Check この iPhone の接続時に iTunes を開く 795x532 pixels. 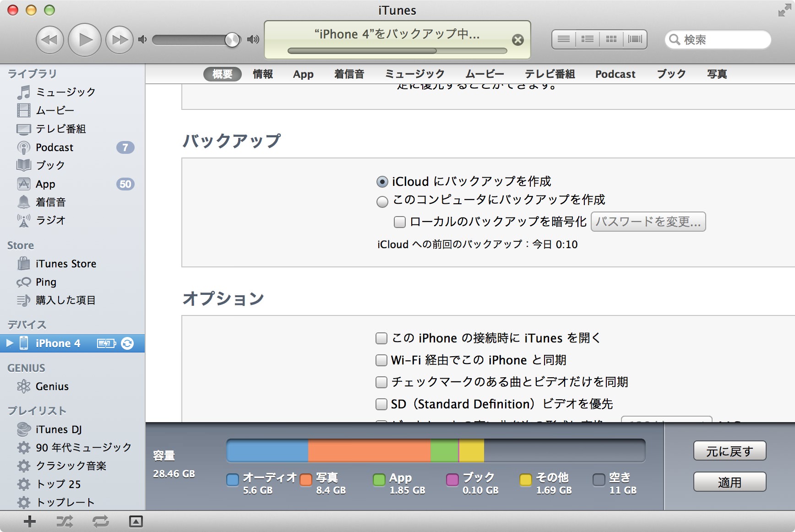pos(381,338)
